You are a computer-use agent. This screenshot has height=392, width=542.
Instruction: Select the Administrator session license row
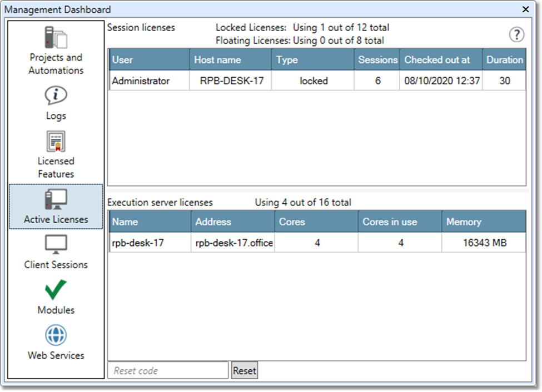point(141,81)
